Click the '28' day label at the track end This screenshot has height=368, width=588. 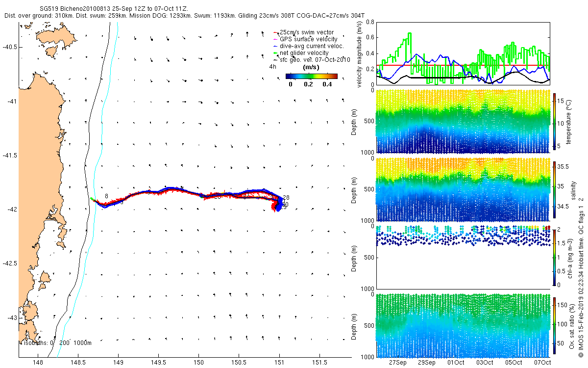[286, 198]
